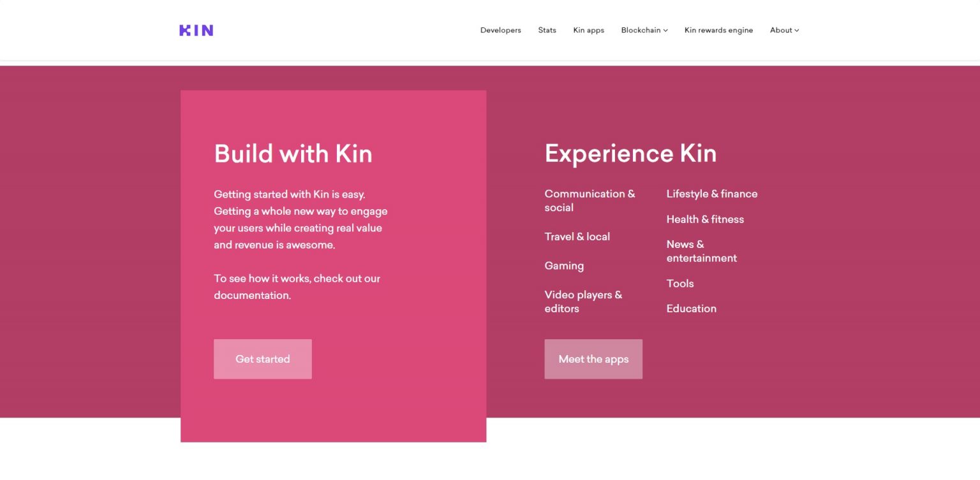Viewport: 980px width, 480px height.
Task: Open the Kin rewards engine page
Action: point(718,30)
